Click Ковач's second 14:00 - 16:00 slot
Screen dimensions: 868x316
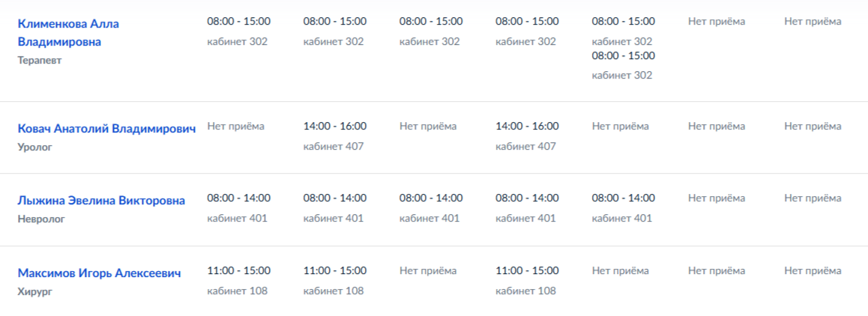tap(527, 126)
